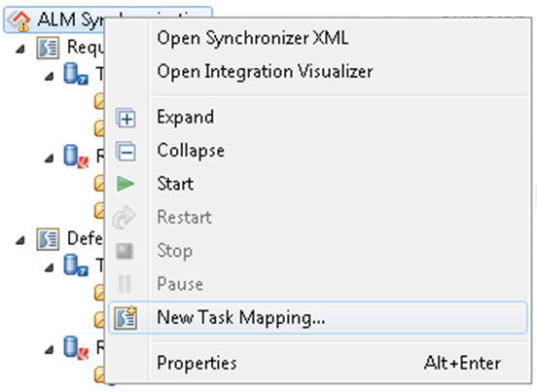
Task: Choose Open Integration Visualizer
Action: [x=265, y=72]
